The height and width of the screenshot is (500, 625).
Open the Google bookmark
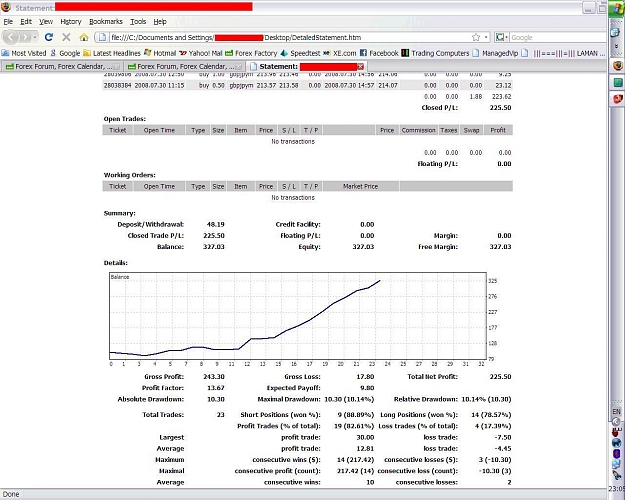65,53
